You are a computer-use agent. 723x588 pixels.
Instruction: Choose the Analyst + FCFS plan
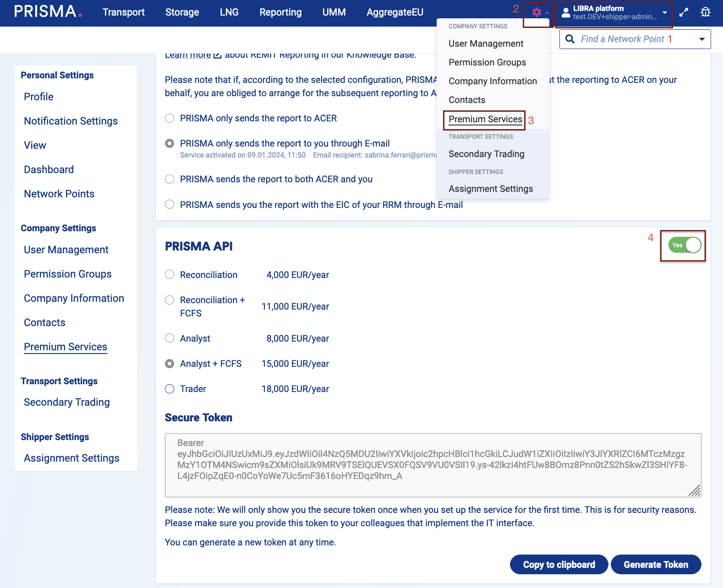coord(170,364)
